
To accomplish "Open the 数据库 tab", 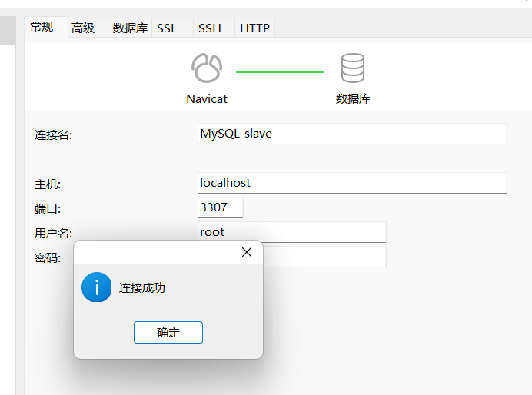I will 130,28.
